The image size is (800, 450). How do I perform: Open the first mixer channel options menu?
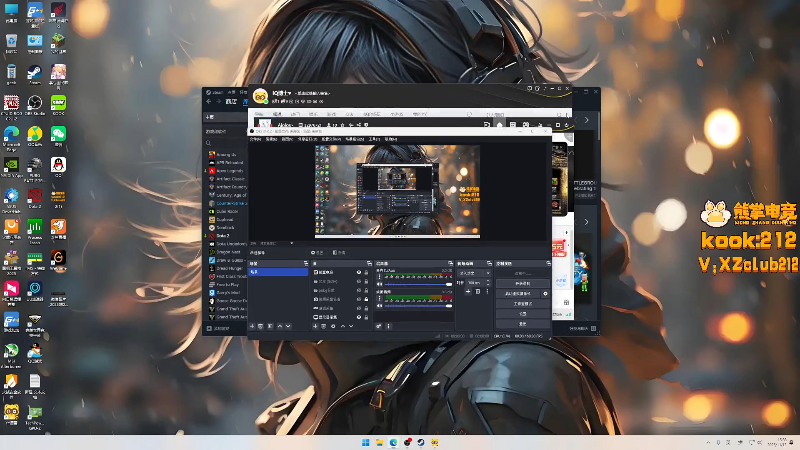pyautogui.click(x=379, y=277)
